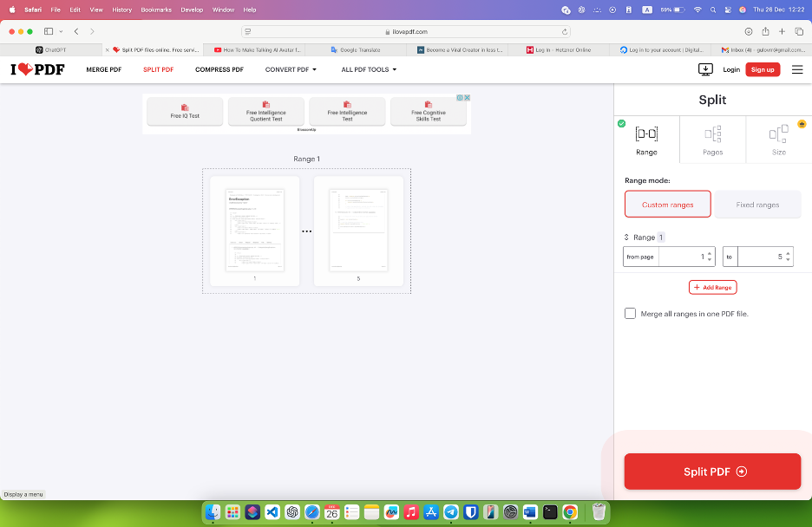This screenshot has width=812, height=527.
Task: Click the Sign up button
Action: [763, 69]
